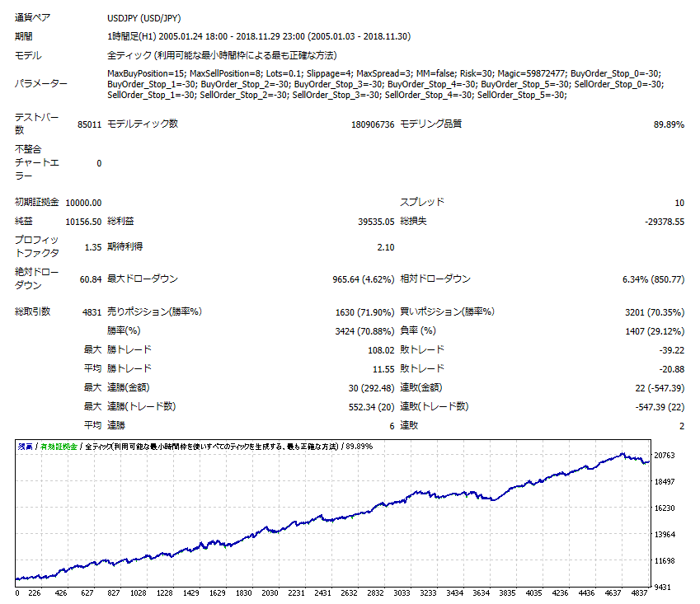Click the chart y-axis label 9431
This screenshot has width=700, height=604.
[663, 587]
